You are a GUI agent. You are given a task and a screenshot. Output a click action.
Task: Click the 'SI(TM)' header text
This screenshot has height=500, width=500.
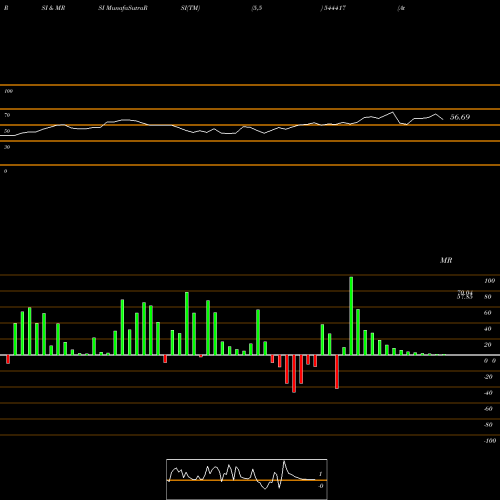[x=190, y=8]
